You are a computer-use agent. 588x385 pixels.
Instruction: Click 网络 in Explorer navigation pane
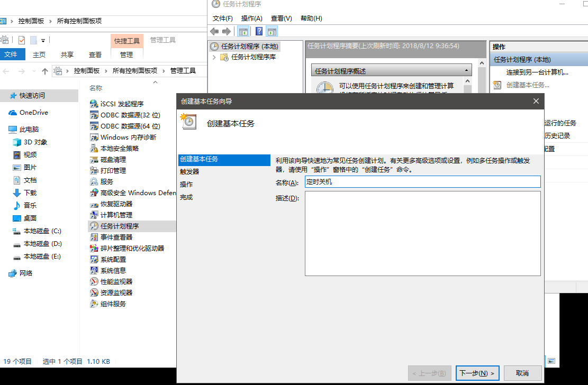(x=21, y=273)
